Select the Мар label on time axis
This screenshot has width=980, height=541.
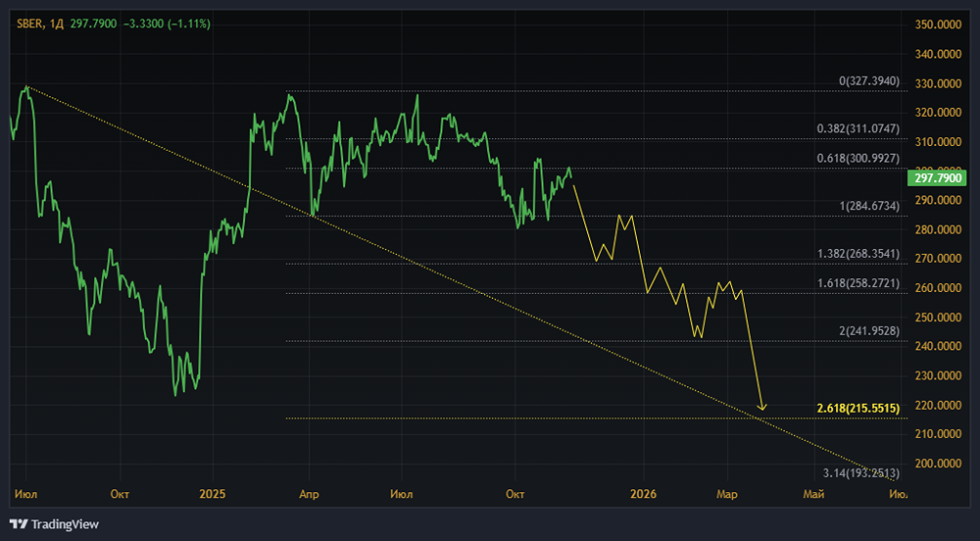coord(727,495)
